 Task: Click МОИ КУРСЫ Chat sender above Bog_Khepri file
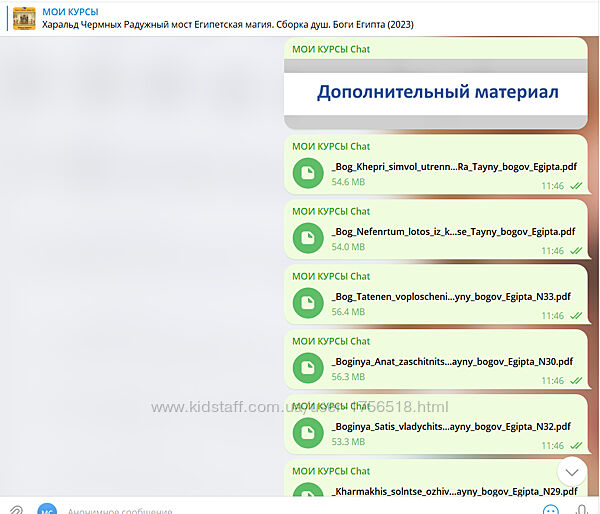[331, 146]
